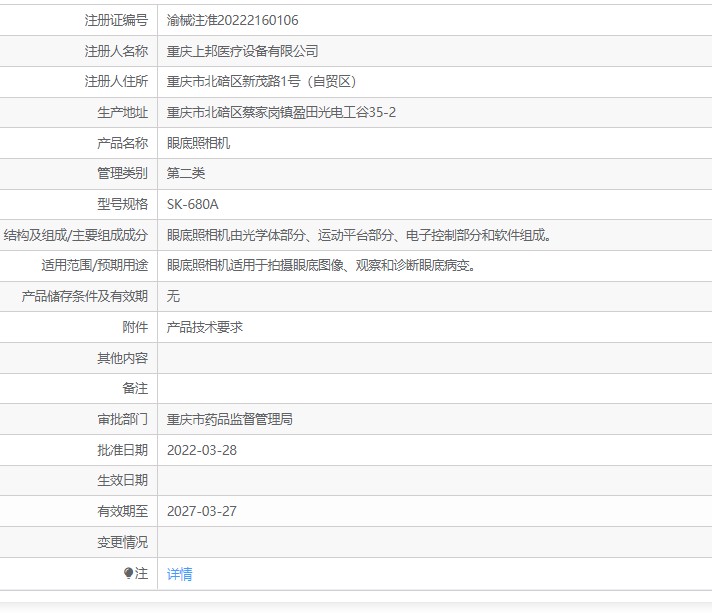Click the 注册人住所 row label

pos(116,82)
